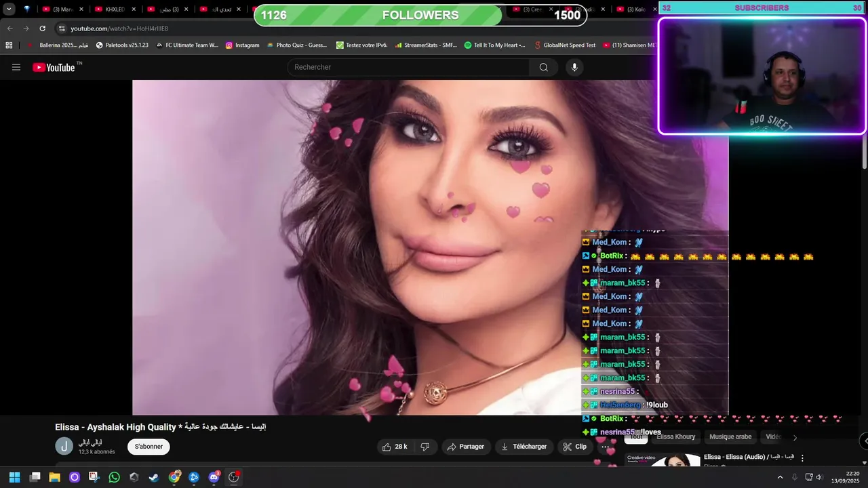Image resolution: width=868 pixels, height=488 pixels.
Task: Like the video with the 28 k thumbs-up
Action: [395, 447]
